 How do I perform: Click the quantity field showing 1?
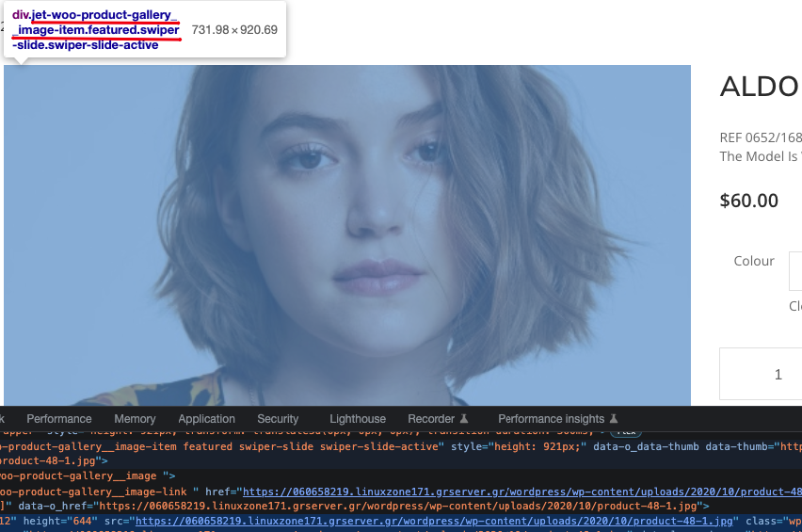[761, 374]
